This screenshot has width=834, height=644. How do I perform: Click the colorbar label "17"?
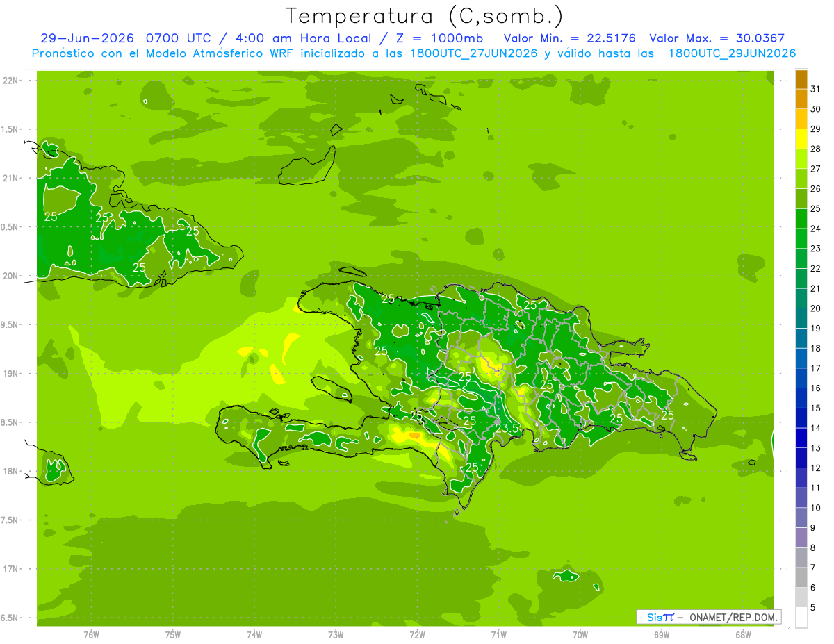tap(816, 368)
